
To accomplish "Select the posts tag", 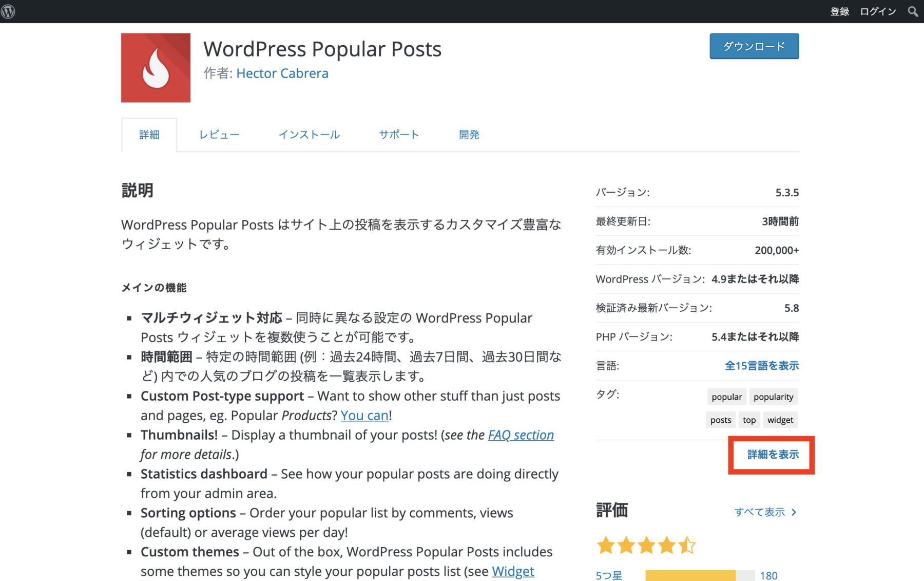I will [x=721, y=420].
